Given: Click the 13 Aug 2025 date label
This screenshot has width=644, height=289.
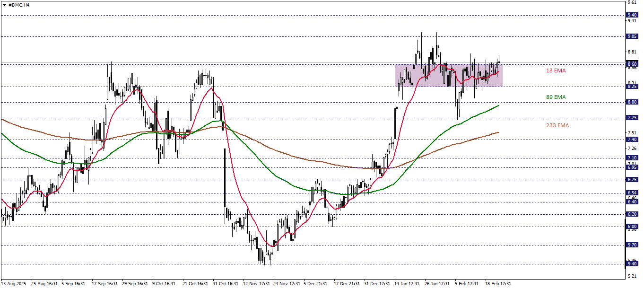Looking at the screenshot, I should (14, 284).
